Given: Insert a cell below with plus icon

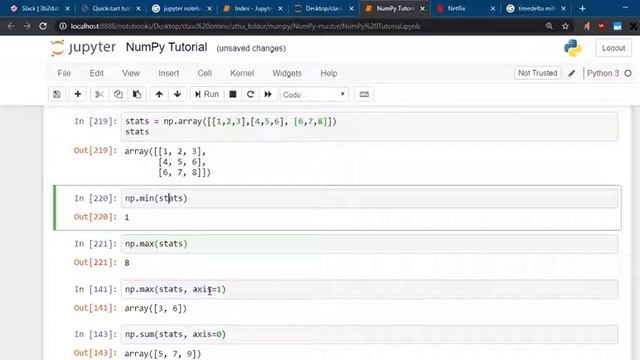Looking at the screenshot, I should (x=78, y=94).
